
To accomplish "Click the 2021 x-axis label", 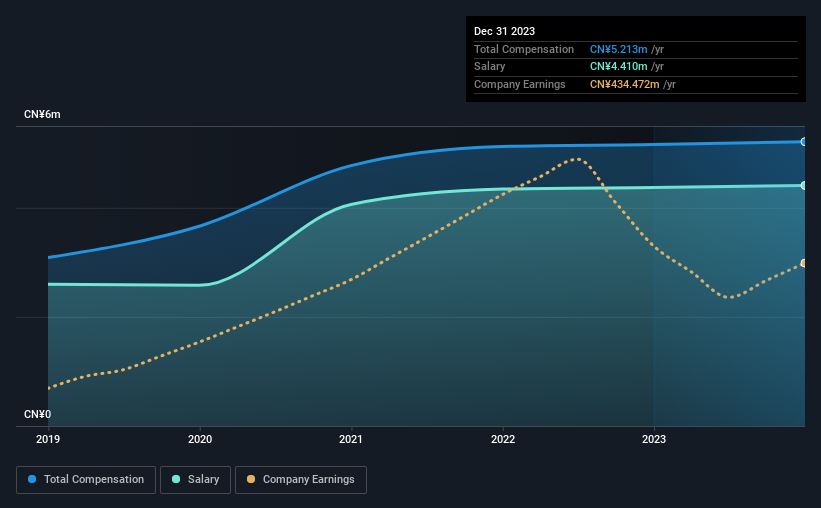I will (351, 439).
